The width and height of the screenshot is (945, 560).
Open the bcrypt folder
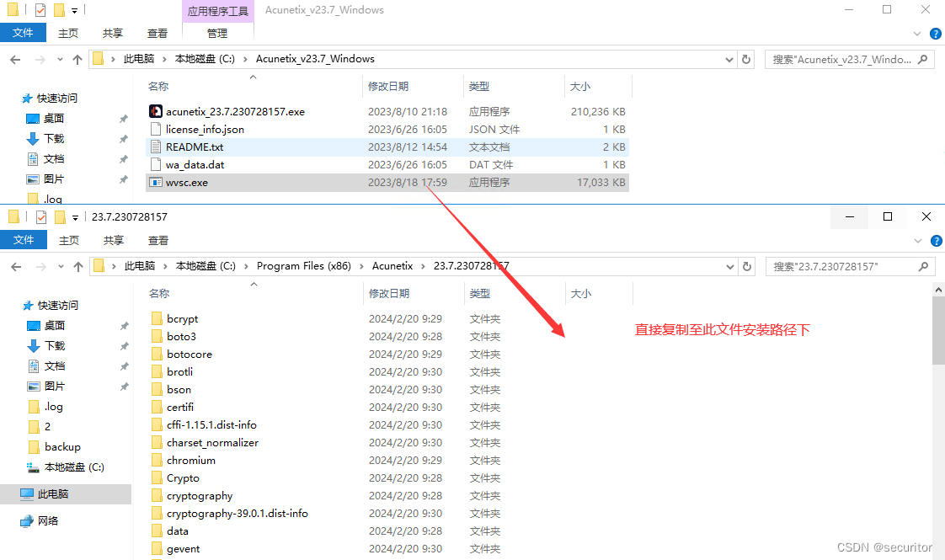click(x=182, y=319)
